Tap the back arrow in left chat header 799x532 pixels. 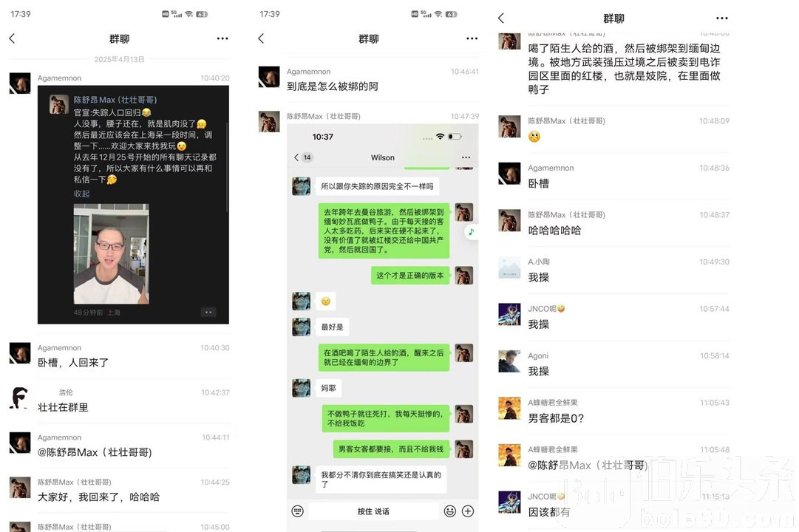pyautogui.click(x=13, y=38)
